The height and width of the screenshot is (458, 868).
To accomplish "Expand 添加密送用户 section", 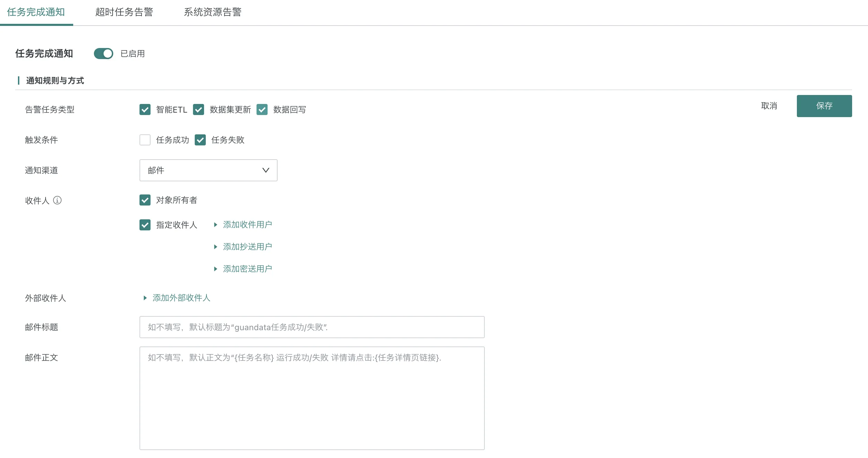I will pos(247,269).
